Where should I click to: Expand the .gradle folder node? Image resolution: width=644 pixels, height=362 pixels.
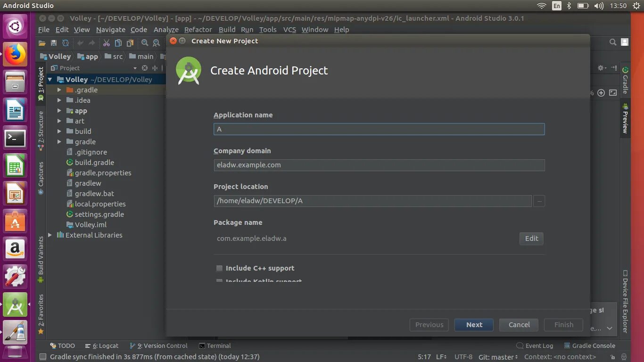tap(59, 90)
